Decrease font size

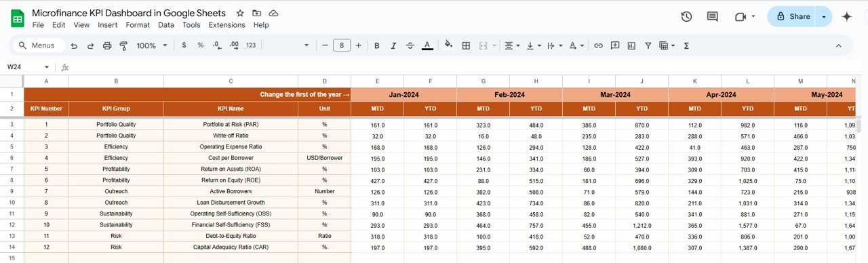tap(325, 45)
